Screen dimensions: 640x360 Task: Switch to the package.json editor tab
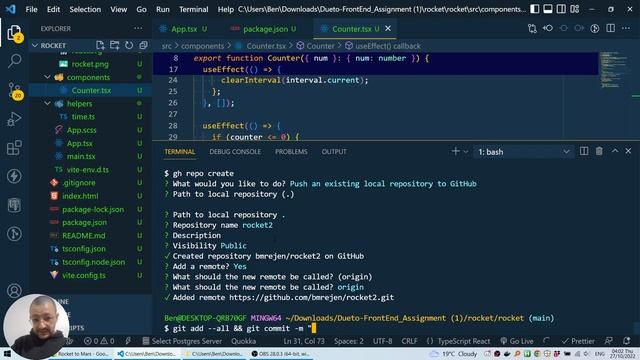pyautogui.click(x=265, y=29)
